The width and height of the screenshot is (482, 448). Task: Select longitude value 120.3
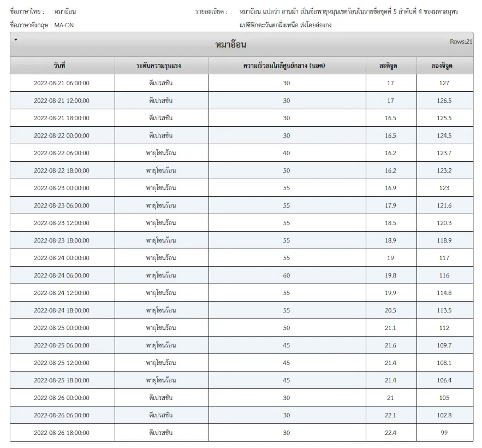pos(444,223)
